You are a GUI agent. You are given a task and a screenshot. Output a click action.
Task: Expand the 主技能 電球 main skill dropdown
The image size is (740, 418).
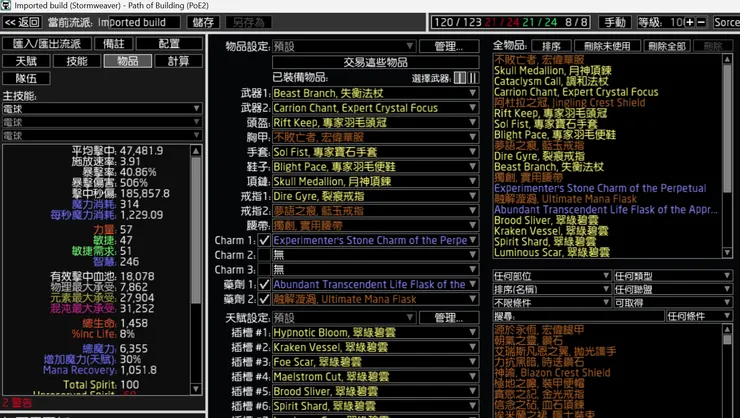tap(102, 109)
